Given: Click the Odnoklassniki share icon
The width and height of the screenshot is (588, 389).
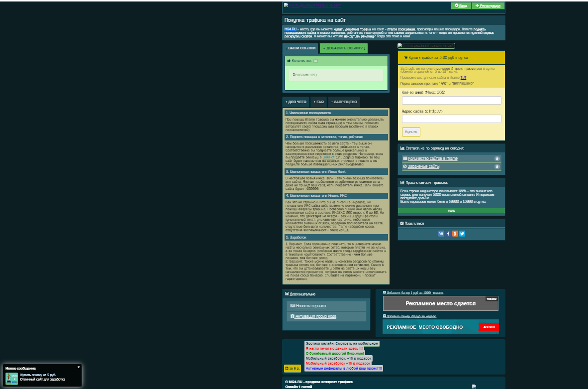Looking at the screenshot, I should (455, 233).
